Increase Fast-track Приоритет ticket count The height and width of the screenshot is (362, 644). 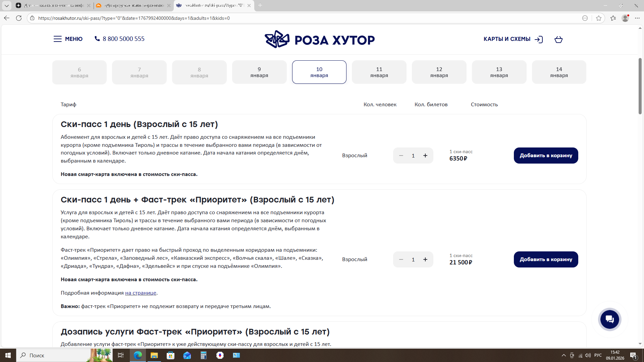pyautogui.click(x=425, y=259)
